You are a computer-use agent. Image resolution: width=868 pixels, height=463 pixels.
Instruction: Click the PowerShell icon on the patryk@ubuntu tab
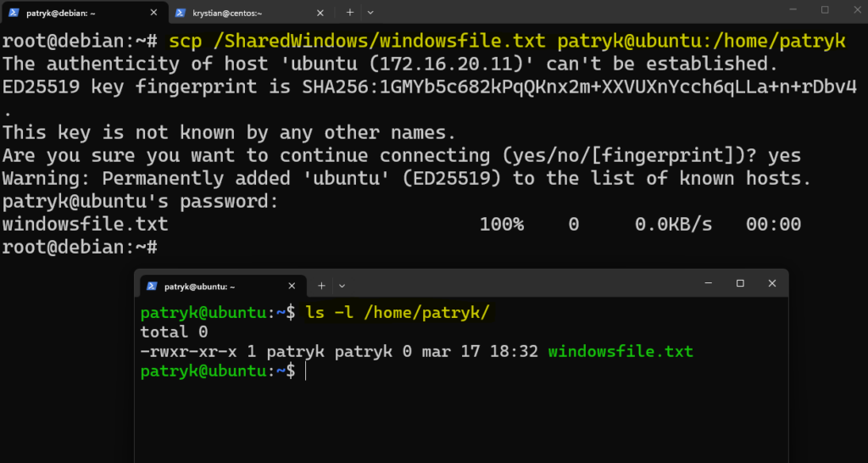153,286
